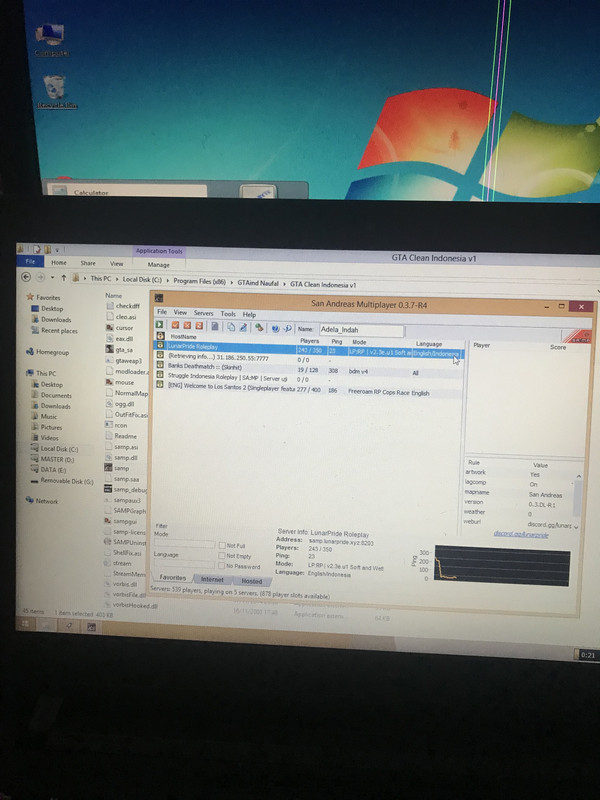Open the Servers menu in SA-MP
Image resolution: width=600 pixels, height=800 pixels.
(203, 313)
